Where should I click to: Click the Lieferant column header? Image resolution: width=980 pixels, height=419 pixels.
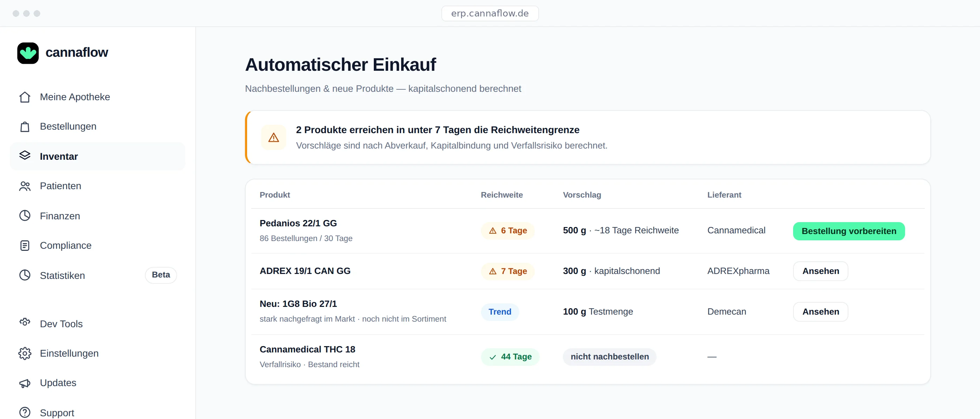(724, 195)
